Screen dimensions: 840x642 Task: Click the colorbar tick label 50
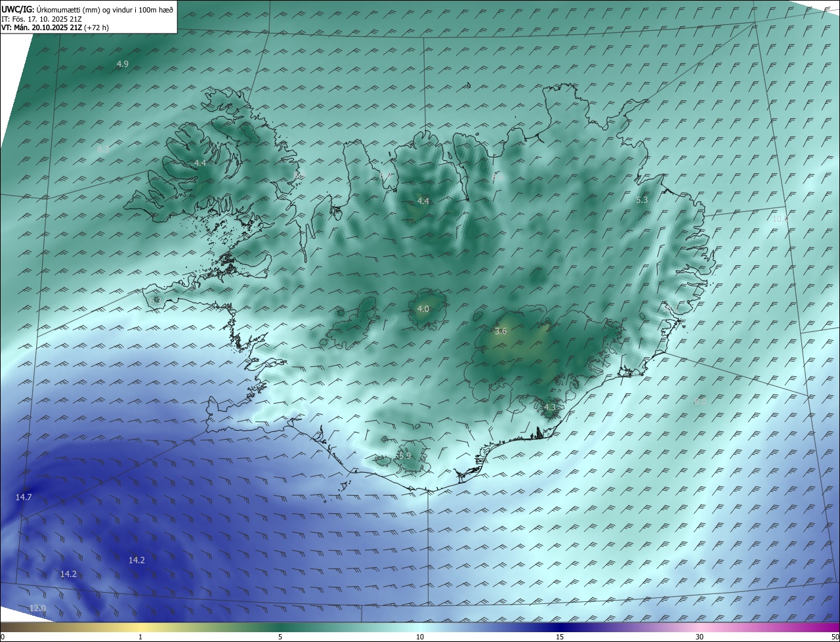[x=835, y=637]
